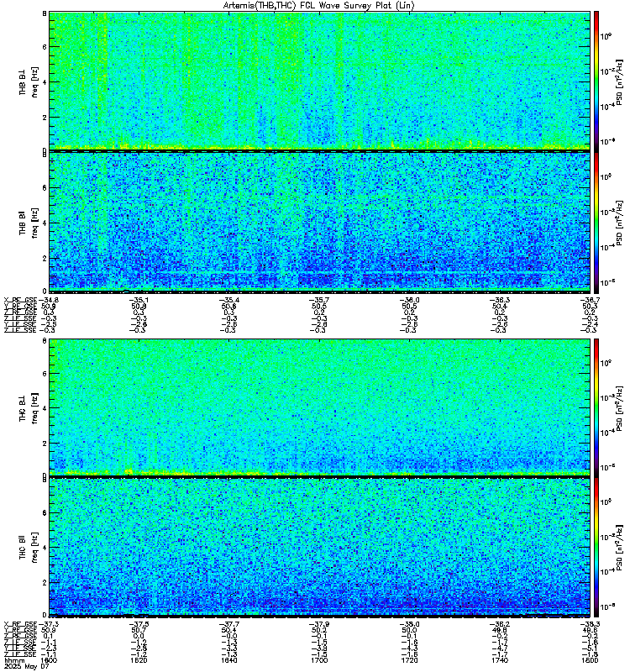Screen dimensions: 630x672
Task: Click the Artemis FGL Wave Survey Plot title
Action: click(319, 6)
